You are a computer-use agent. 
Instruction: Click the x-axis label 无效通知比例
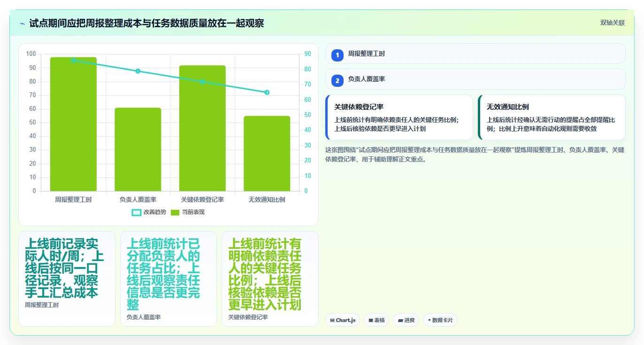(267, 199)
